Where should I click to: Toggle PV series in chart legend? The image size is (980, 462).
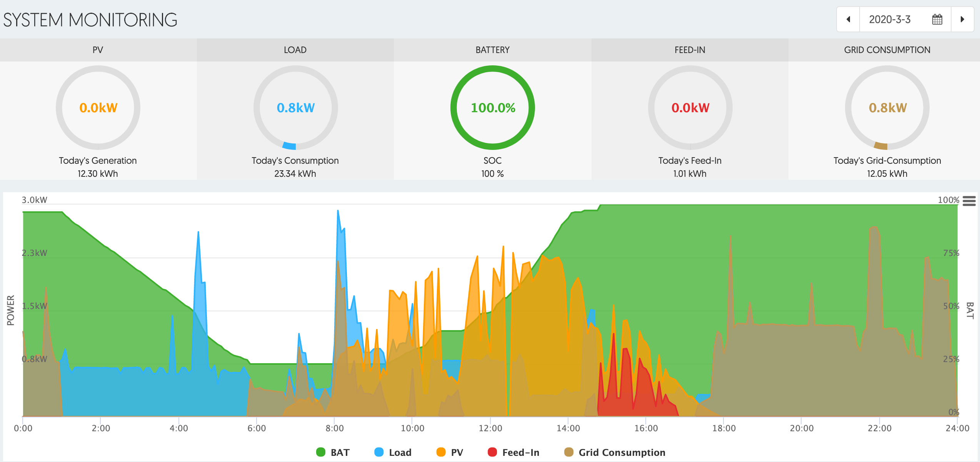[450, 452]
